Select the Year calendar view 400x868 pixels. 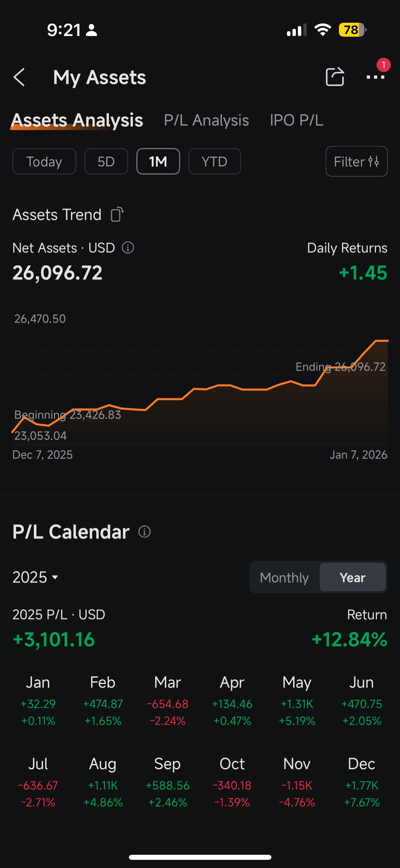tap(353, 577)
